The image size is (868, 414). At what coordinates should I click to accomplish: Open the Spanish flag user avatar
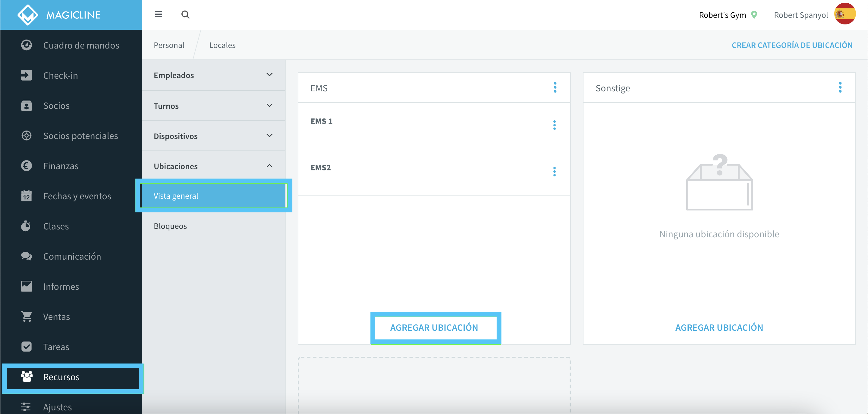pyautogui.click(x=845, y=14)
